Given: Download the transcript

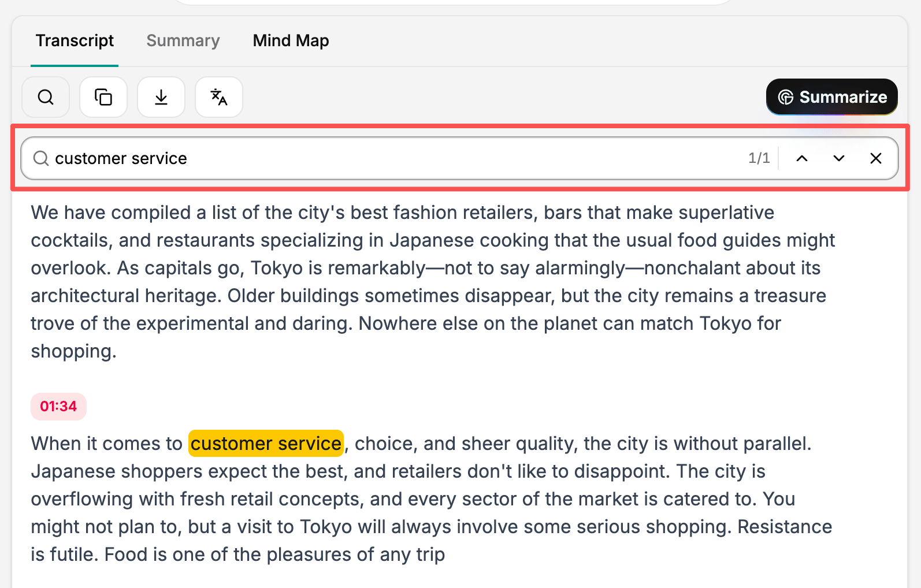Looking at the screenshot, I should tap(161, 97).
